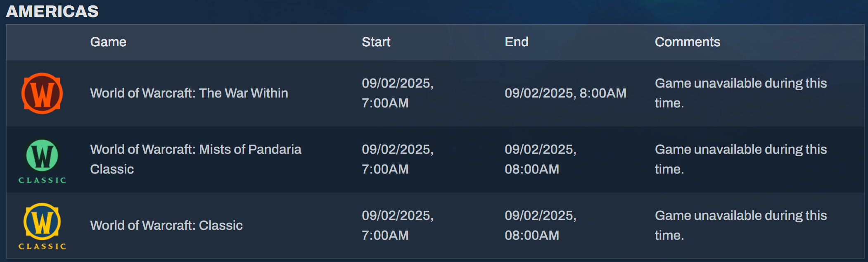Select the AMERICAS region heading

click(52, 11)
